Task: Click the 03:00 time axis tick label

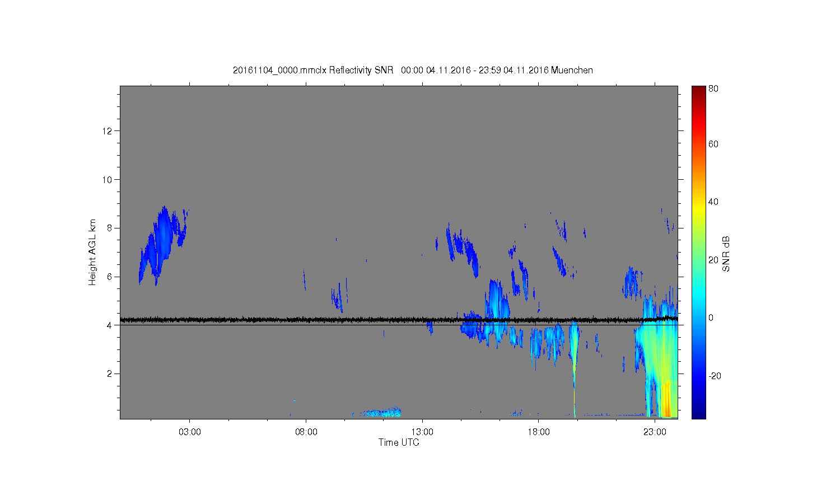Action: [x=190, y=432]
